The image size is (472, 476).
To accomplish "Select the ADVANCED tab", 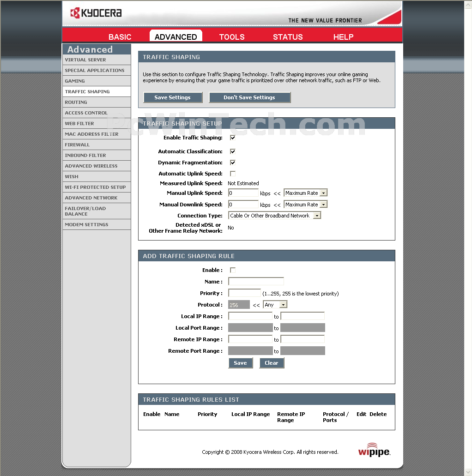I will (x=176, y=36).
